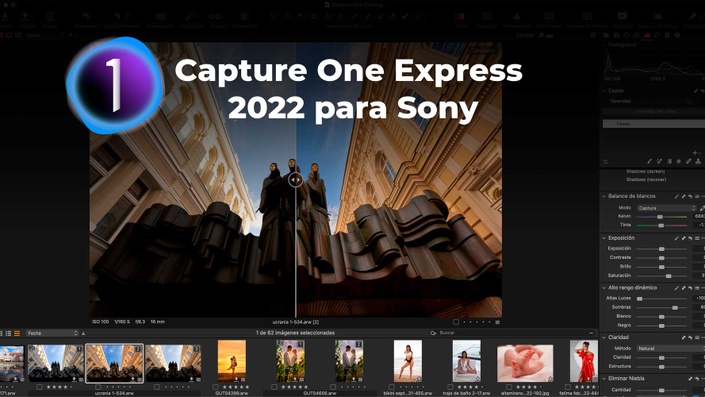Adjust the Saturación slider
The width and height of the screenshot is (705, 397).
(662, 276)
